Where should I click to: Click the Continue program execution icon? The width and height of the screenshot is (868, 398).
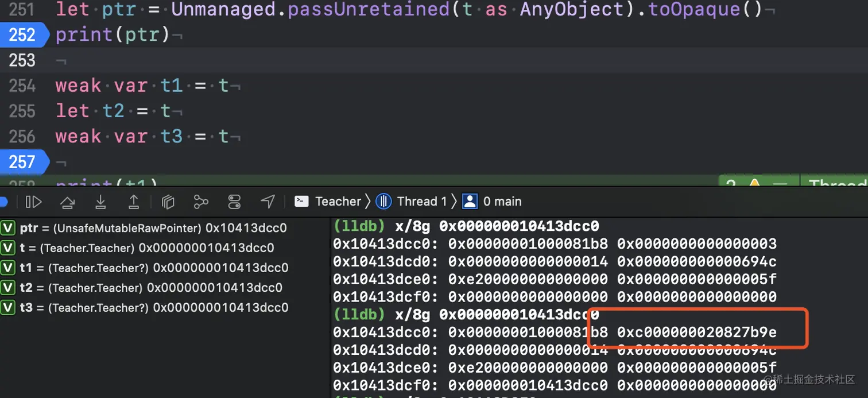click(x=34, y=202)
